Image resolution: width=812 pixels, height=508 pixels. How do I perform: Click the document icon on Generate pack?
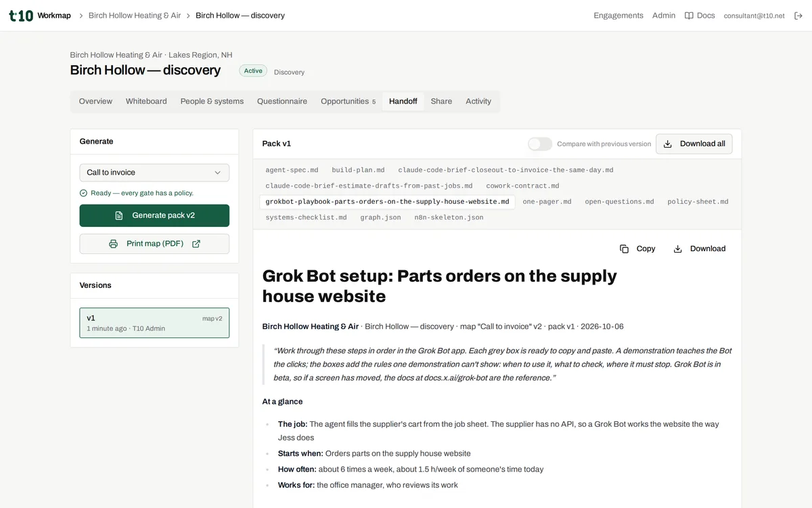point(119,215)
